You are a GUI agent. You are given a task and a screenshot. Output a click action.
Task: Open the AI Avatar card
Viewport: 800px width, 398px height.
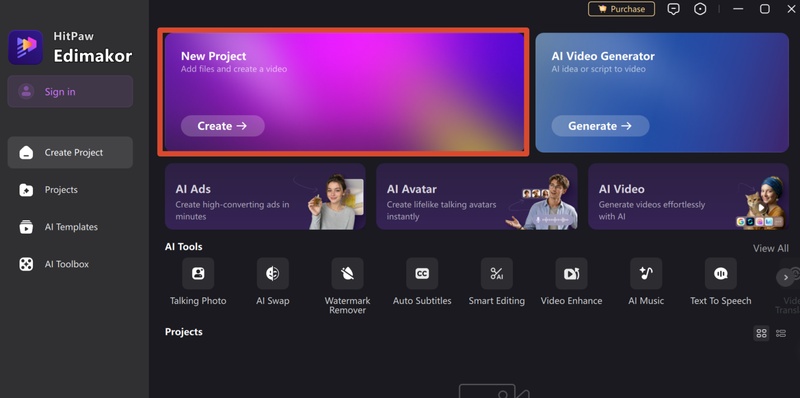point(477,196)
